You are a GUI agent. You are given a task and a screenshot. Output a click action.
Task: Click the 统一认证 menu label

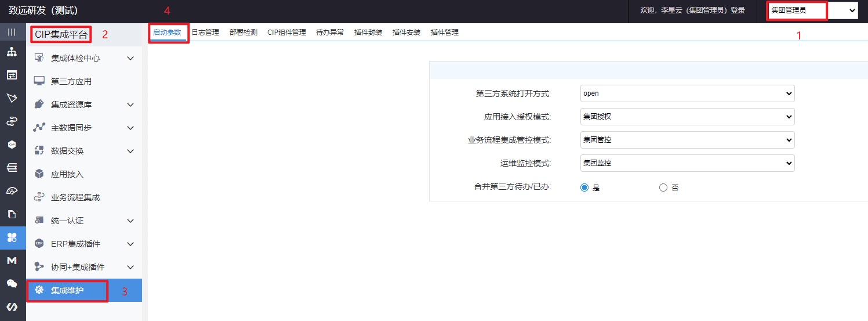pyautogui.click(x=67, y=221)
